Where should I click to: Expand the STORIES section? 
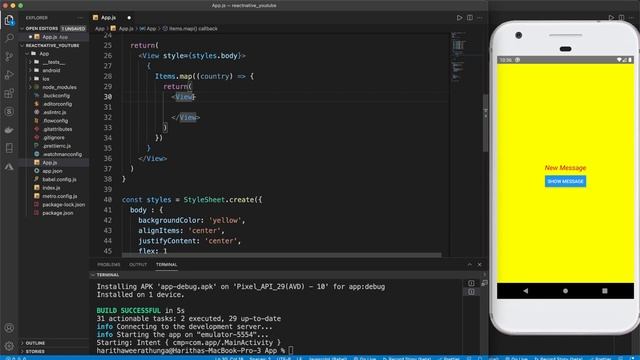coord(35,351)
